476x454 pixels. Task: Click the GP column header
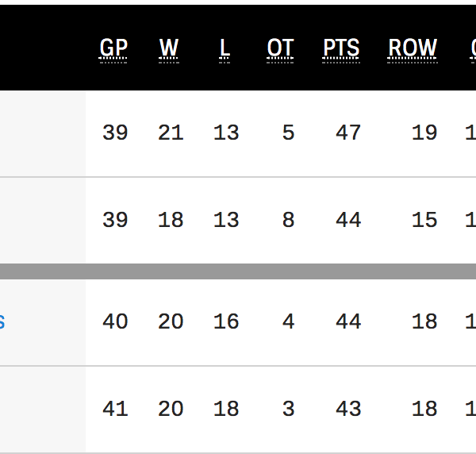(x=113, y=48)
